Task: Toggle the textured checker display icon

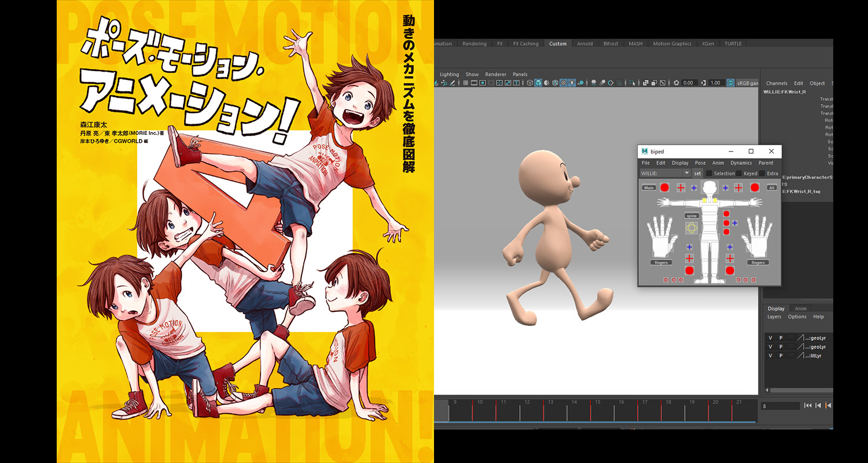Action: coord(564,83)
